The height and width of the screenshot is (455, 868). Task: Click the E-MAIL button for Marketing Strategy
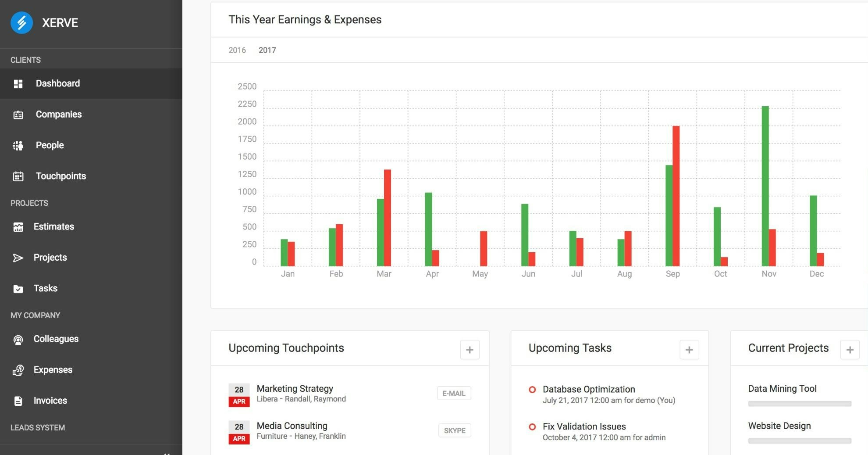coord(454,393)
